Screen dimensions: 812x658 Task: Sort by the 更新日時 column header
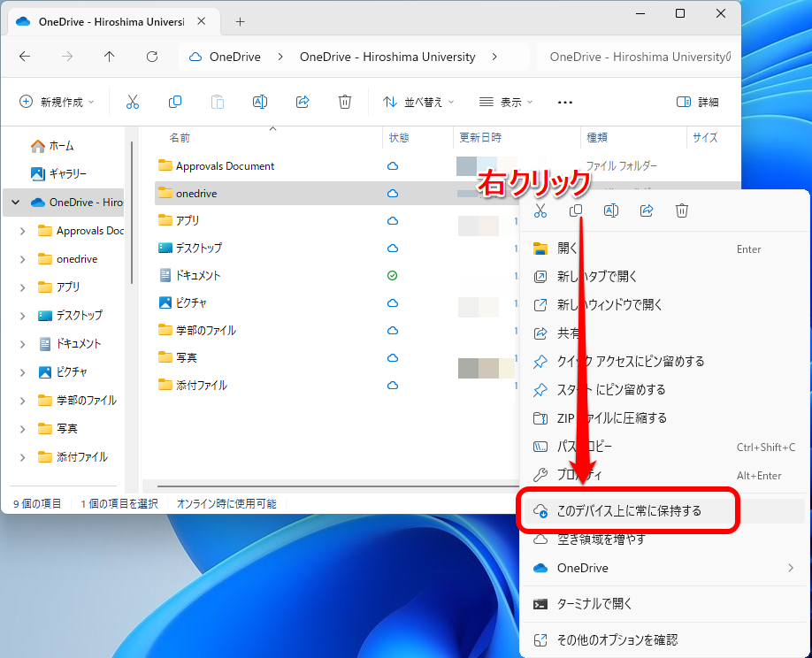(x=480, y=138)
